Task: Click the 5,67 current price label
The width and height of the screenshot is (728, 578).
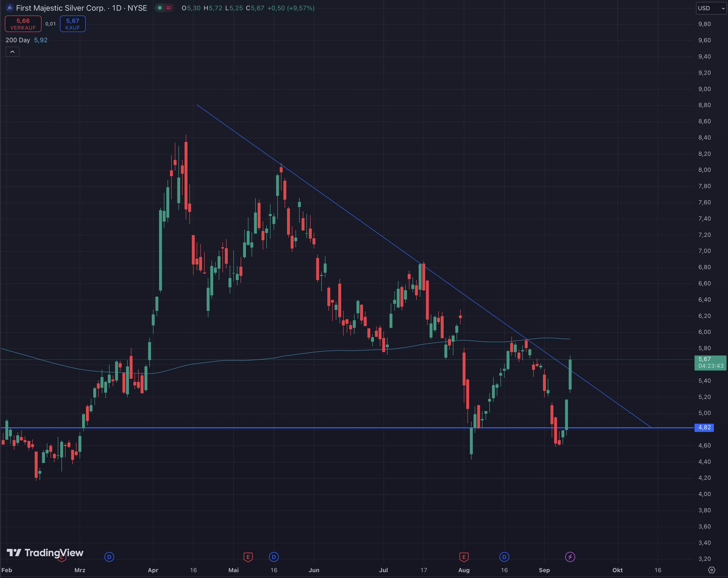Action: click(710, 362)
